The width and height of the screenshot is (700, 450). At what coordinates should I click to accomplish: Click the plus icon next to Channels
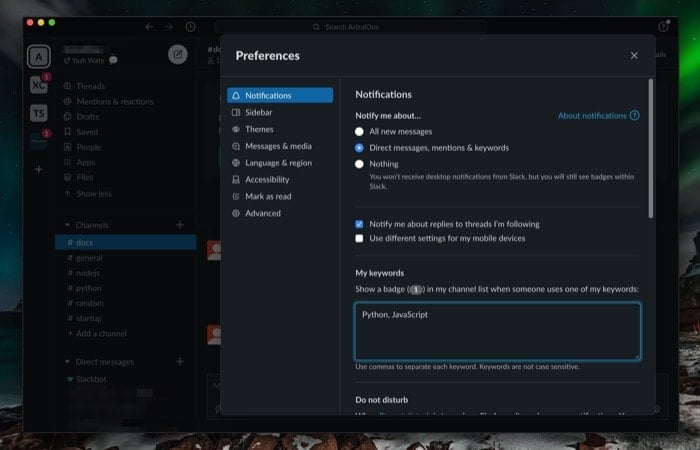coord(180,225)
